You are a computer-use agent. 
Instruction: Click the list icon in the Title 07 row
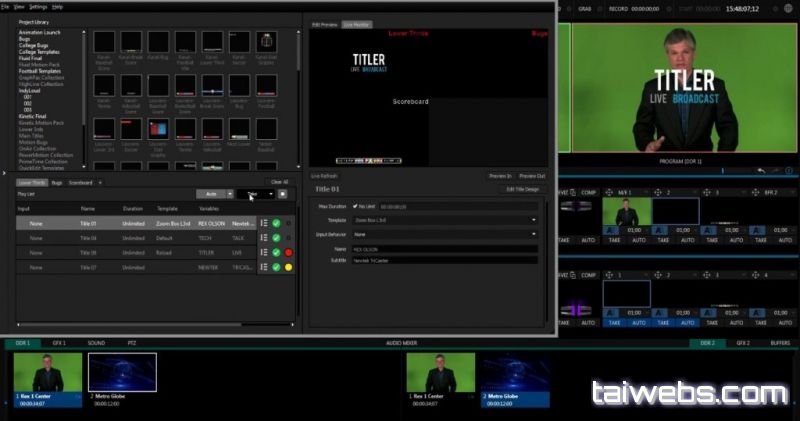pyautogui.click(x=263, y=268)
